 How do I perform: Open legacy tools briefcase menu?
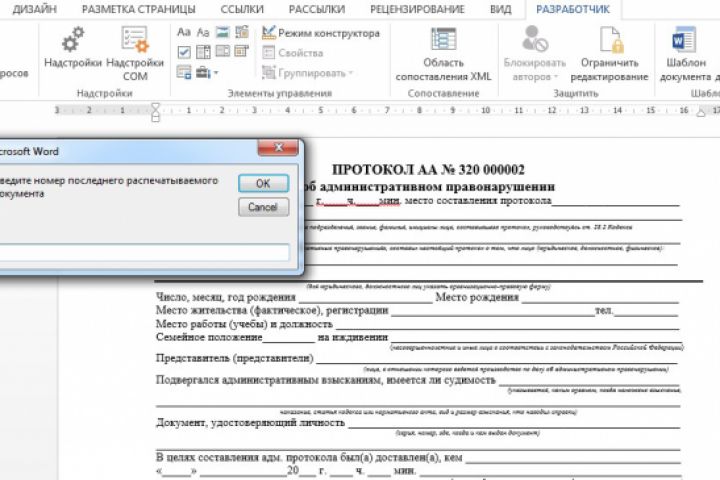pyautogui.click(x=207, y=72)
